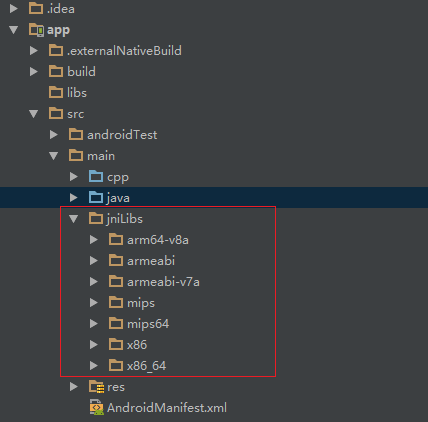Click the x86_64 folder icon

116,365
